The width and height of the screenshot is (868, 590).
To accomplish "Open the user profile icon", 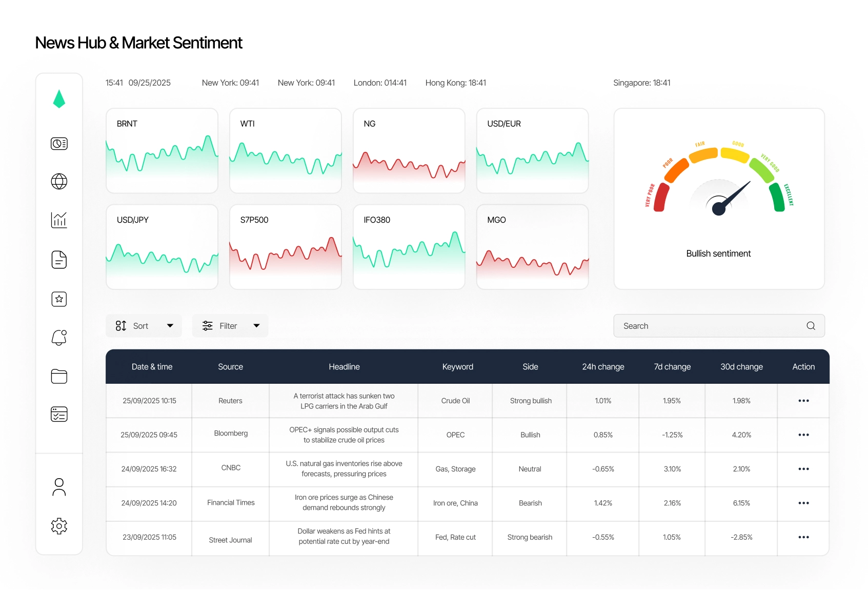I will click(59, 487).
